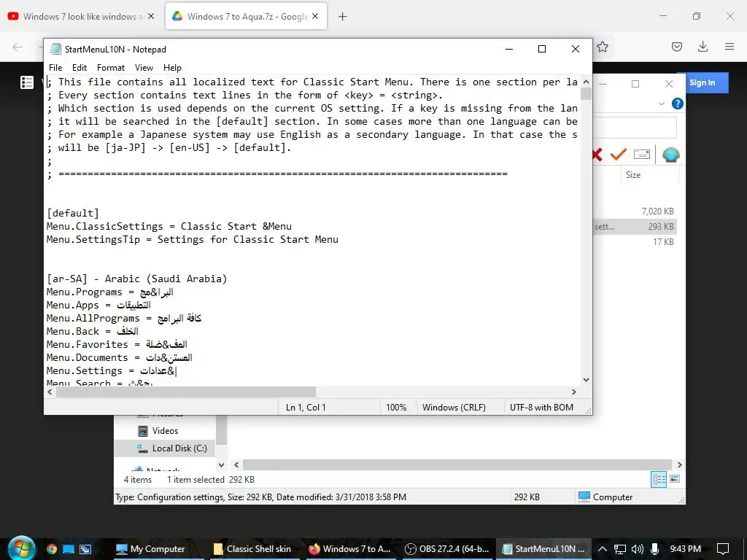This screenshot has width=747, height=560.
Task: Open the browser hamburger menu
Action: pos(729,47)
